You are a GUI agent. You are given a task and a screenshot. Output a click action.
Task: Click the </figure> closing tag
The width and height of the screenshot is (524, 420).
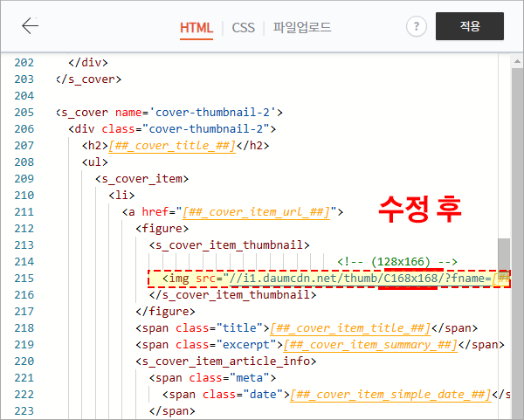tap(165, 312)
